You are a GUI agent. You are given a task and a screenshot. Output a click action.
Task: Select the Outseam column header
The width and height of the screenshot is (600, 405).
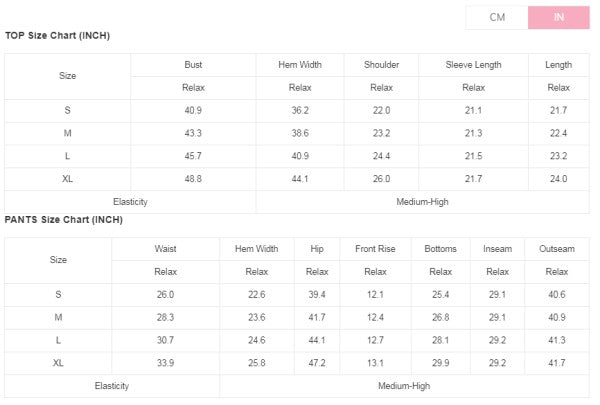557,248
